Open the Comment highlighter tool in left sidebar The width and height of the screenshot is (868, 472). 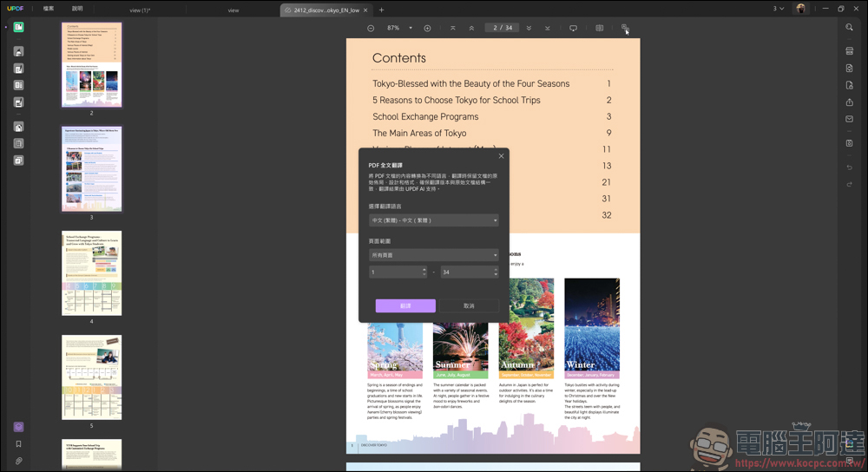18,51
